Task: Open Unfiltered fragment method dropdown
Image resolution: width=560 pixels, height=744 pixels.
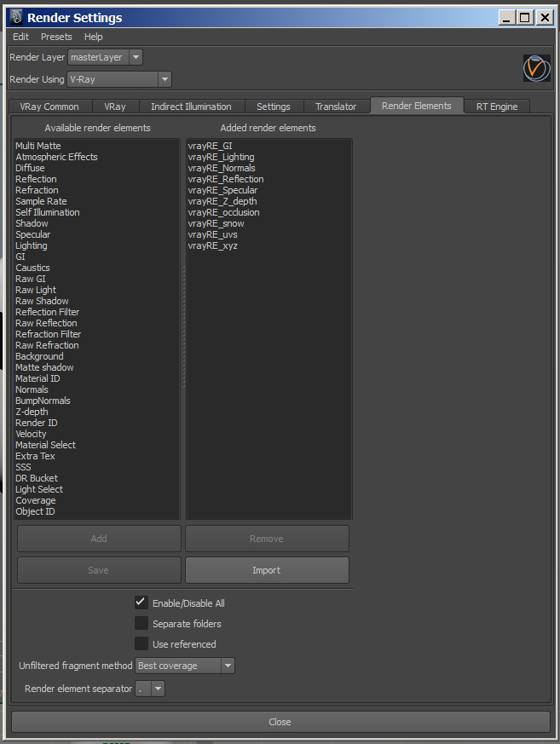Action: [185, 666]
